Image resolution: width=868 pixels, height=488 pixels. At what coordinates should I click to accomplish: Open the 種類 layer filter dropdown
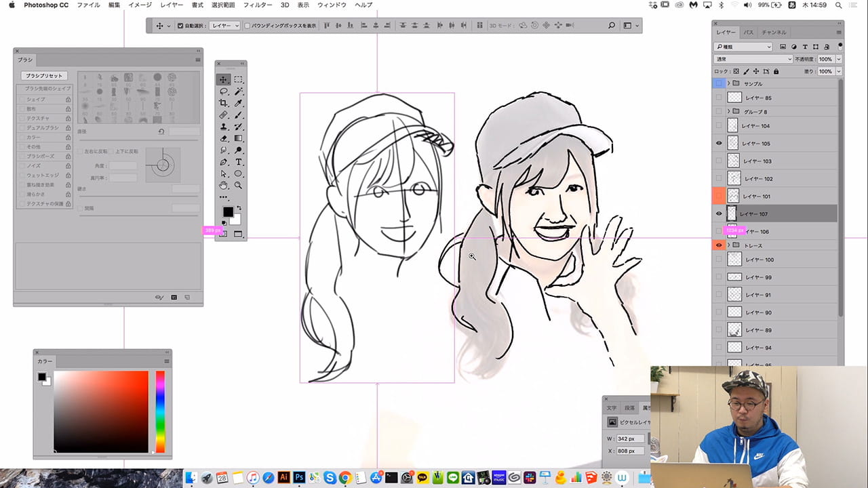743,47
